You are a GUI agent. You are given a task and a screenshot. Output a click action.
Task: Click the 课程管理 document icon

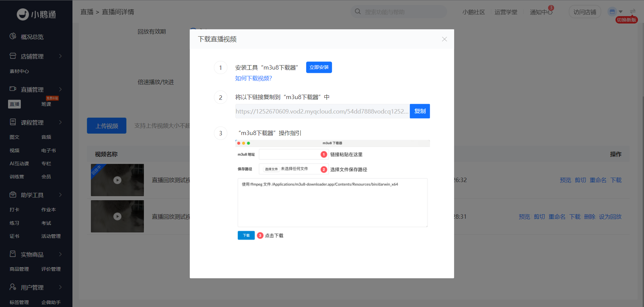(13, 122)
